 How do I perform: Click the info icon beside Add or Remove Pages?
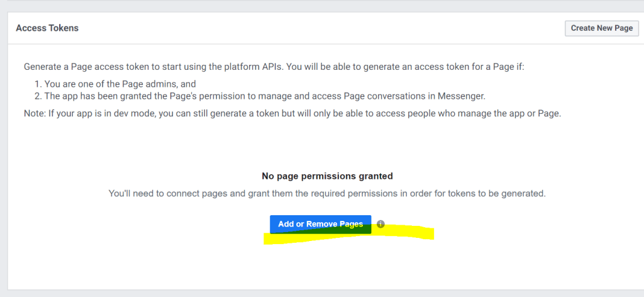[380, 224]
